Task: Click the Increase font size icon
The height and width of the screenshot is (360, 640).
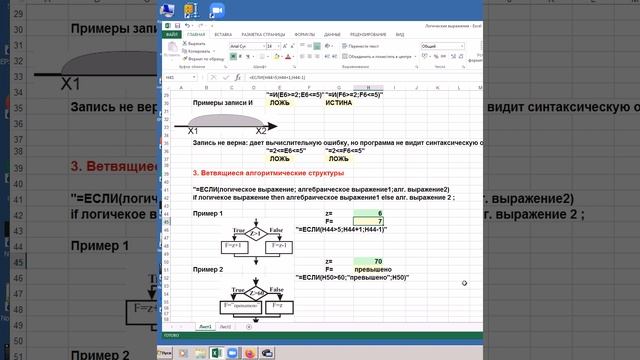Action: coord(285,46)
